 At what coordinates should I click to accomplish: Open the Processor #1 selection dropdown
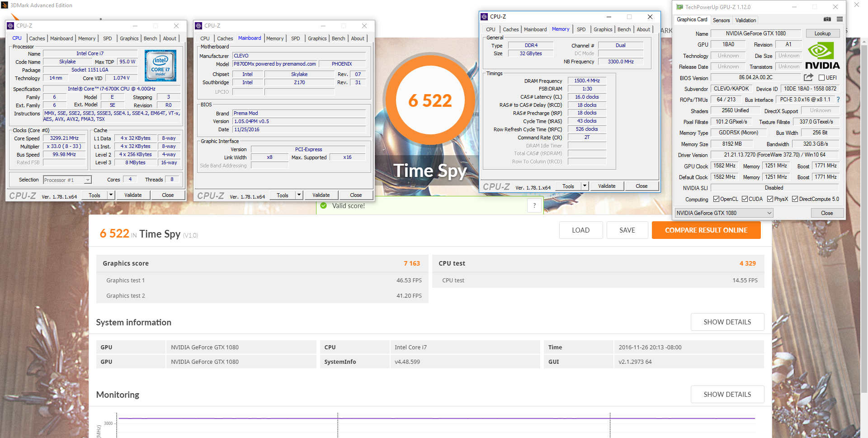tap(67, 180)
